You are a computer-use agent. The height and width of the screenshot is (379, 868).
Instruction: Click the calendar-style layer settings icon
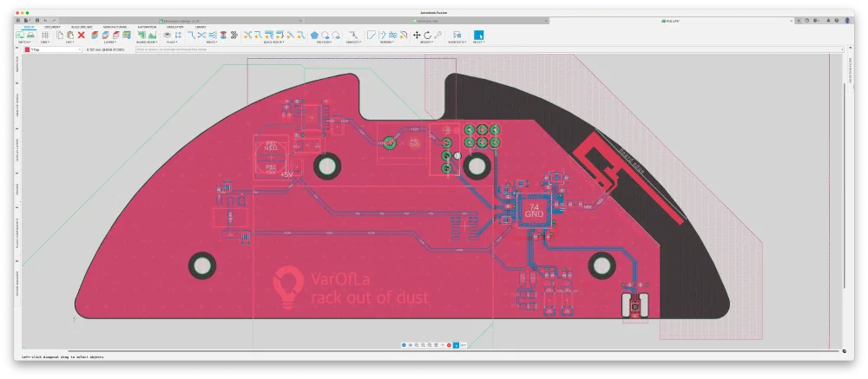pos(126,35)
